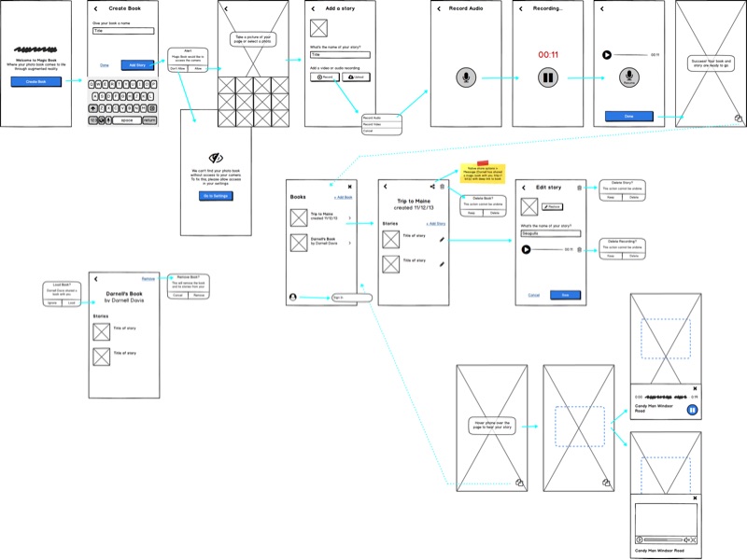Focus the Seagulls story name field
This screenshot has width=747, height=560.
click(551, 233)
